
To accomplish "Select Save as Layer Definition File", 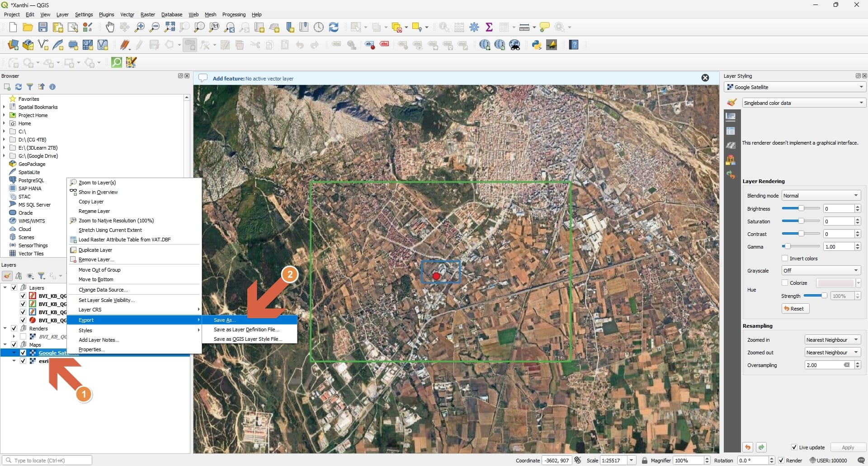I will 250,329.
